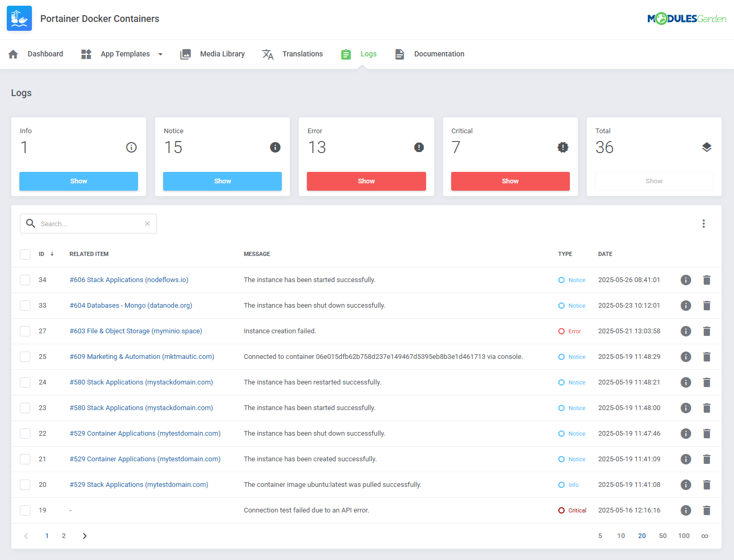View details info for log 19
The width and height of the screenshot is (734, 560).
coord(686,510)
